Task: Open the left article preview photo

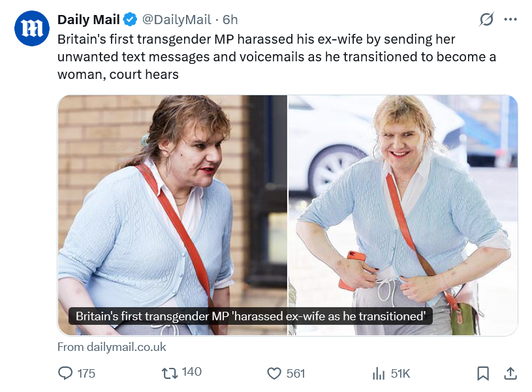Action: point(172,215)
